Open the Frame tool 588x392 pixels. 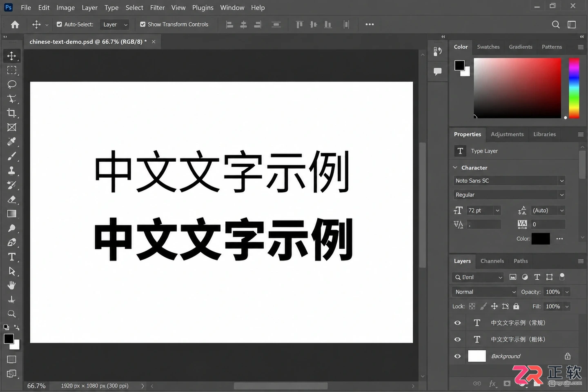click(12, 127)
